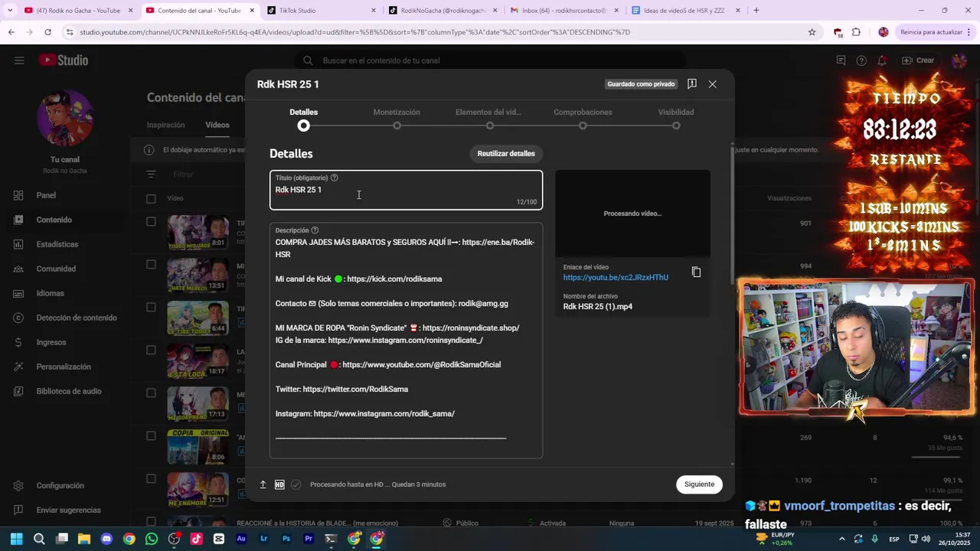Screen dimensions: 980x551
Task: Open the comments feedback icon in top bar
Action: 841,60
